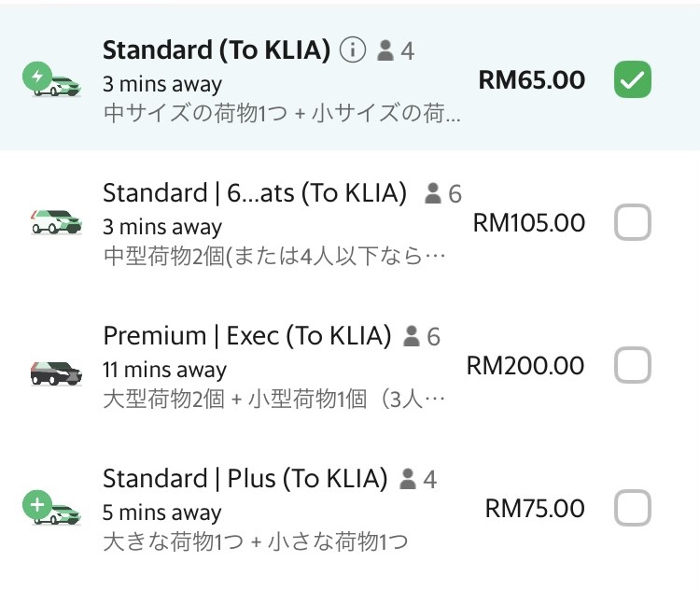The image size is (700, 590).
Task: Tap the RM105.00 price label
Action: [529, 223]
